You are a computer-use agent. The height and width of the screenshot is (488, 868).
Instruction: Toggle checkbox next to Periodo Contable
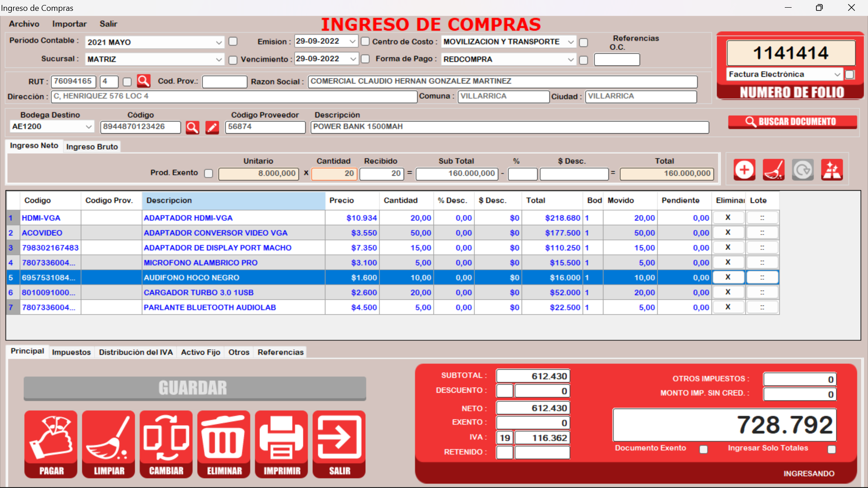pos(233,42)
